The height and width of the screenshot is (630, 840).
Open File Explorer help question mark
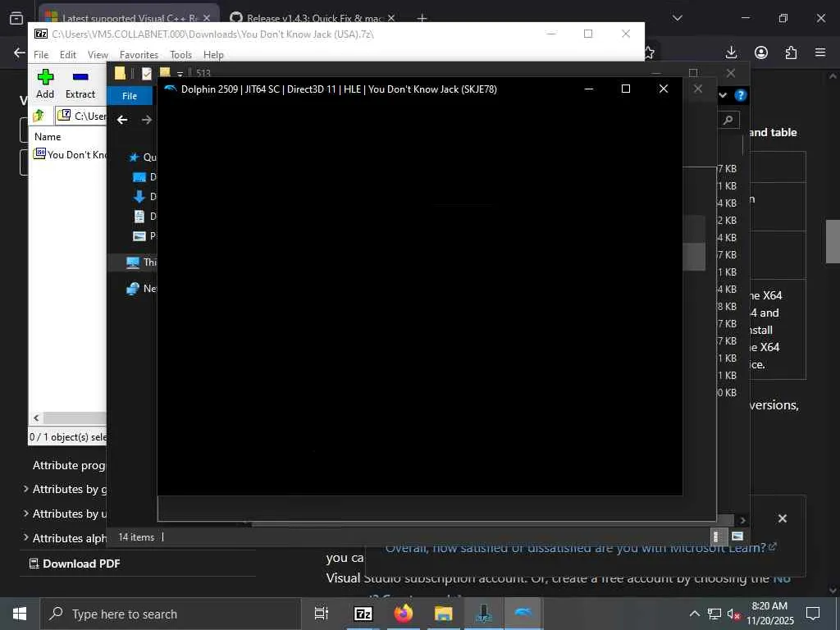point(741,95)
